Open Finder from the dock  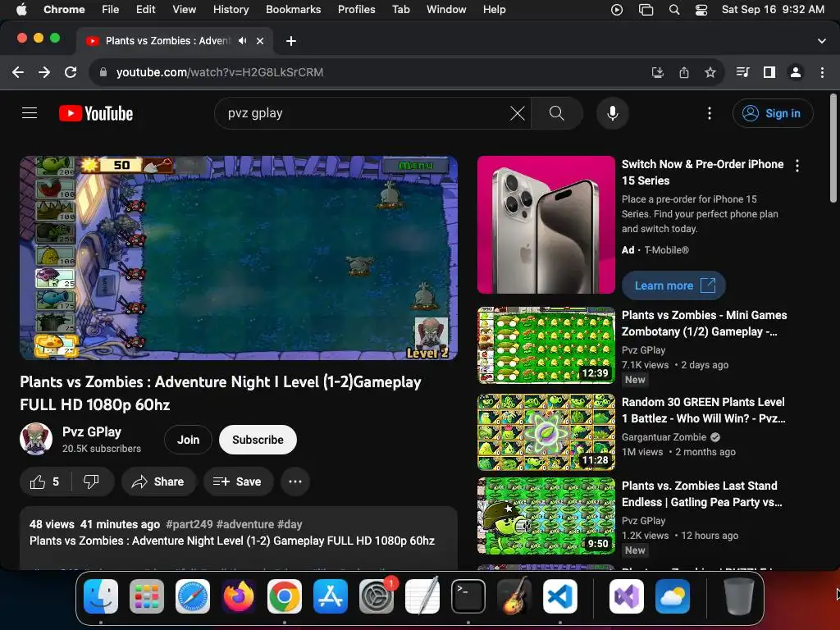click(101, 596)
